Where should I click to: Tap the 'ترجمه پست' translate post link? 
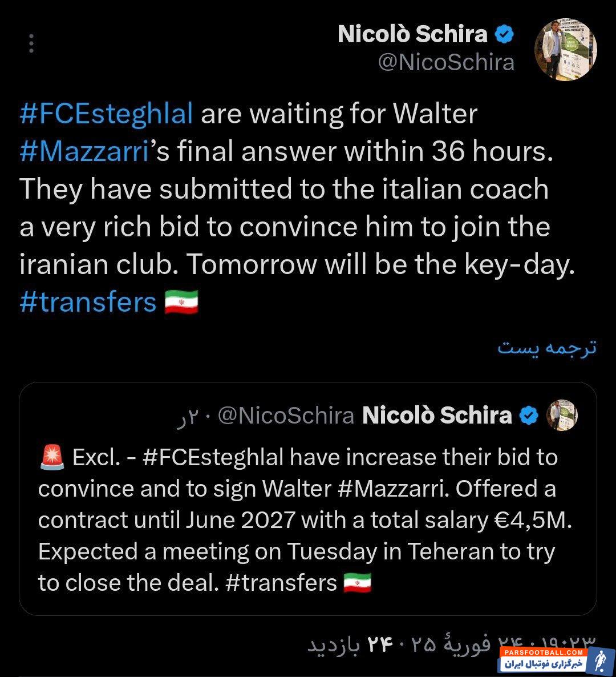pos(546,346)
